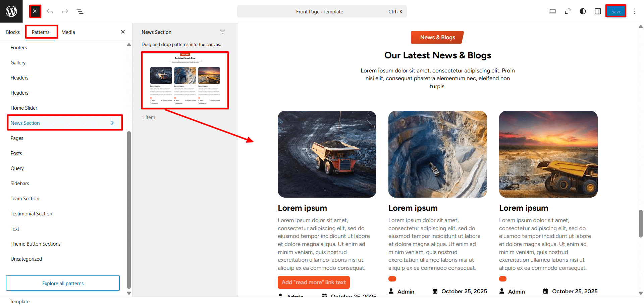This screenshot has height=306, width=644.
Task: Open Zoom Out view icon
Action: [568, 11]
